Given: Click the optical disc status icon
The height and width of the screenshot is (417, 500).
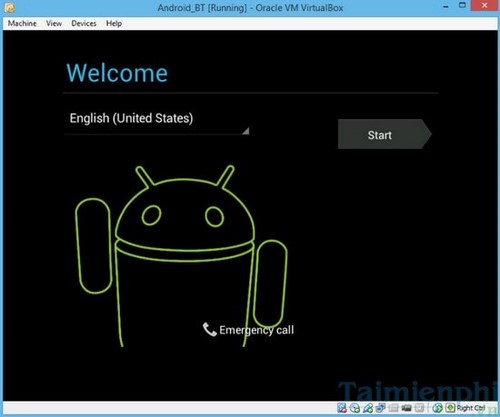Looking at the screenshot, I should 355,408.
